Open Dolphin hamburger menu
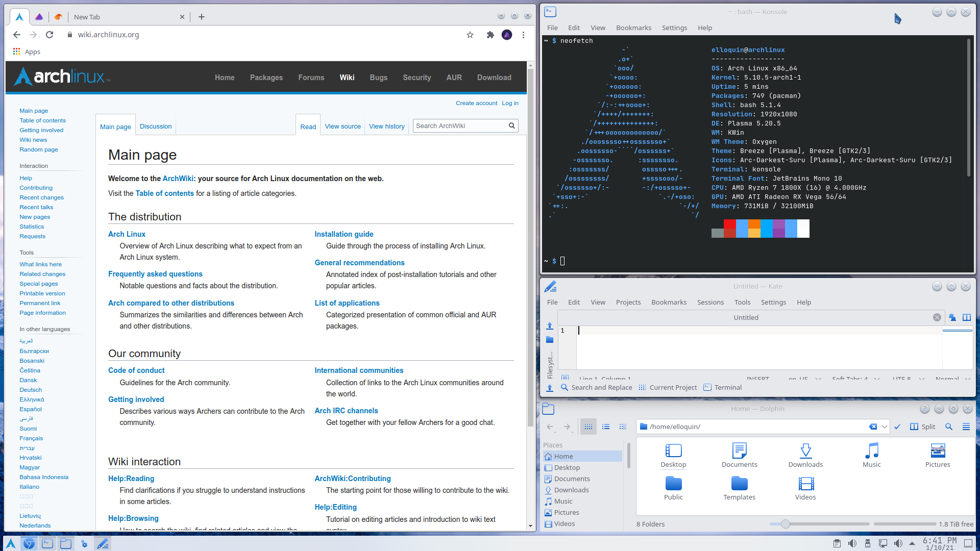The image size is (980, 551). 966,427
